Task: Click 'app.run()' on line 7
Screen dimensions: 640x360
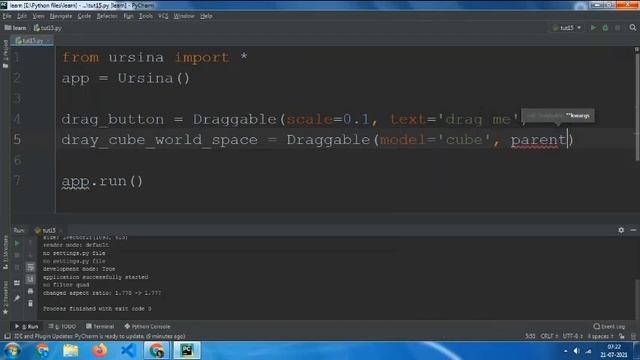Action: coord(102,181)
